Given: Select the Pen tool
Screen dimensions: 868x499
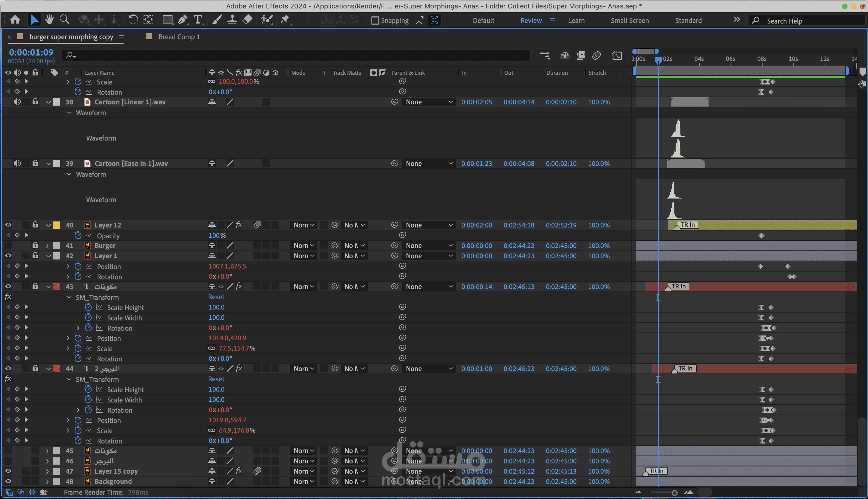Looking at the screenshot, I should coord(182,20).
